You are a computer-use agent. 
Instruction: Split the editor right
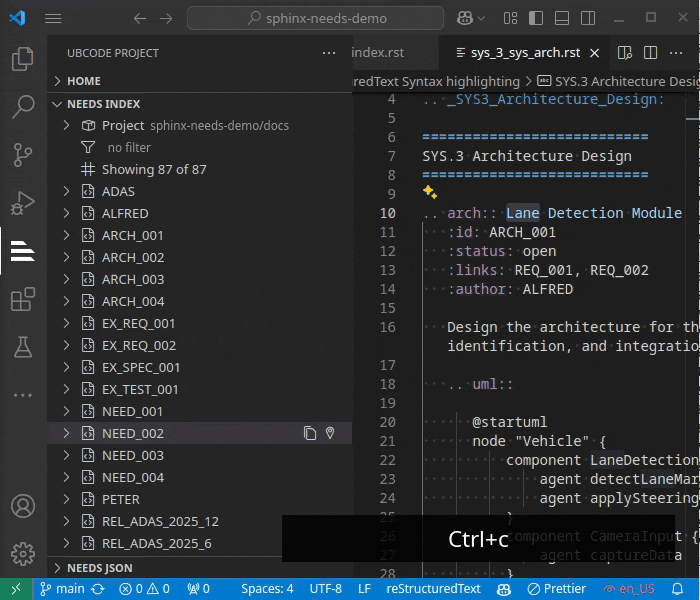point(650,53)
